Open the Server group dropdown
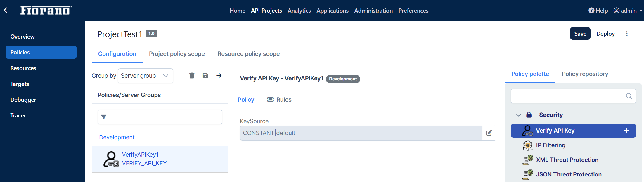Screen dimensions: 644x182 click(x=146, y=76)
